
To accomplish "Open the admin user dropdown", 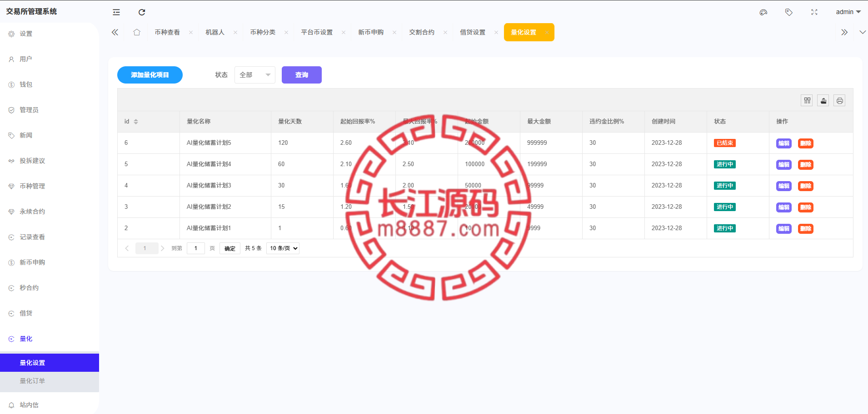I will (848, 12).
